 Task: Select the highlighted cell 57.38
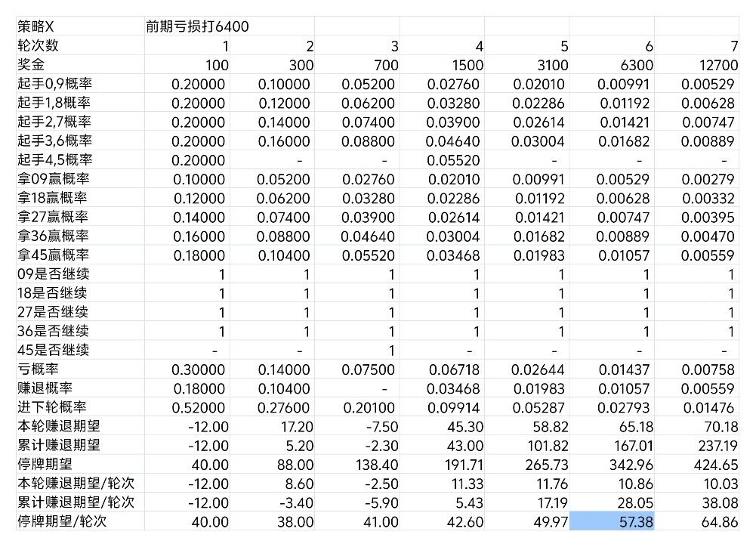(611, 521)
